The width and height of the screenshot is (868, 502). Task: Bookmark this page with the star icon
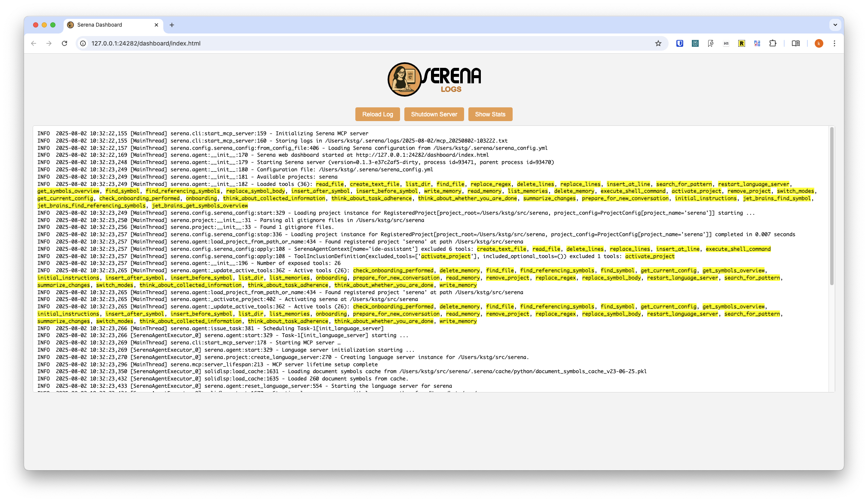click(658, 43)
